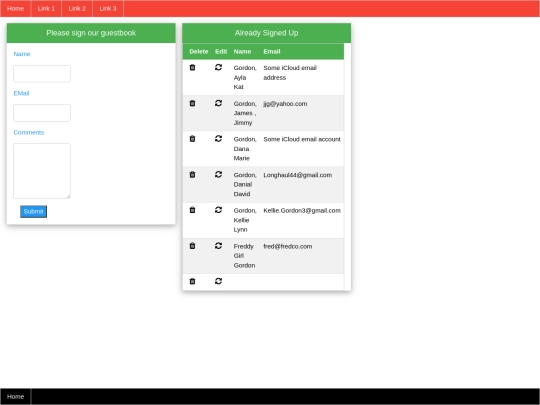
Task: Delete the Gordon, Dana Marie entry
Action: (x=192, y=139)
